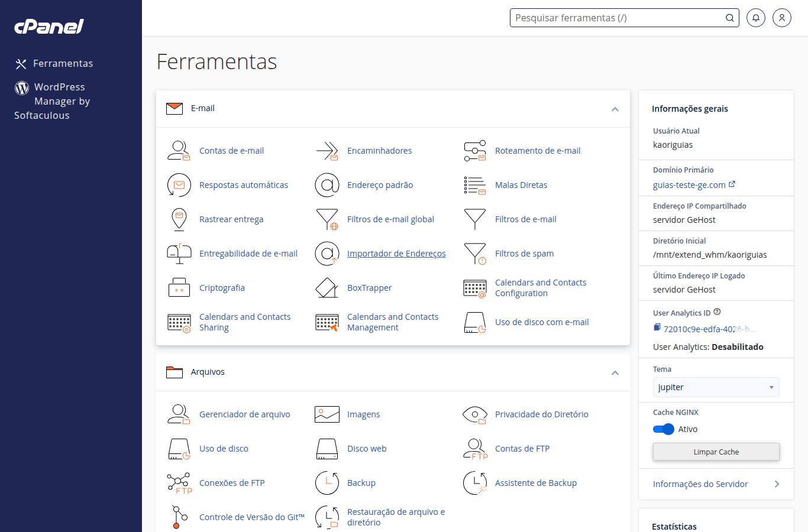Click the Roteamento de e-mail icon
The width and height of the screenshot is (808, 532).
pyautogui.click(x=475, y=151)
